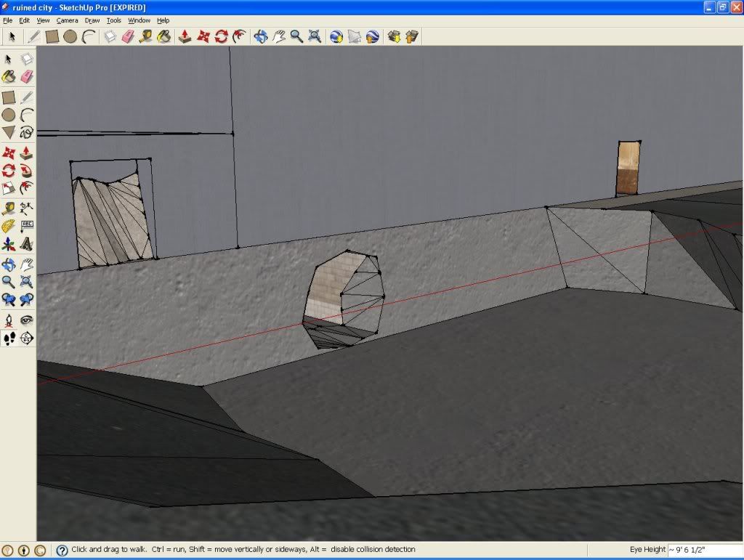The width and height of the screenshot is (744, 560).
Task: Activate the Scale tool
Action: (x=9, y=188)
